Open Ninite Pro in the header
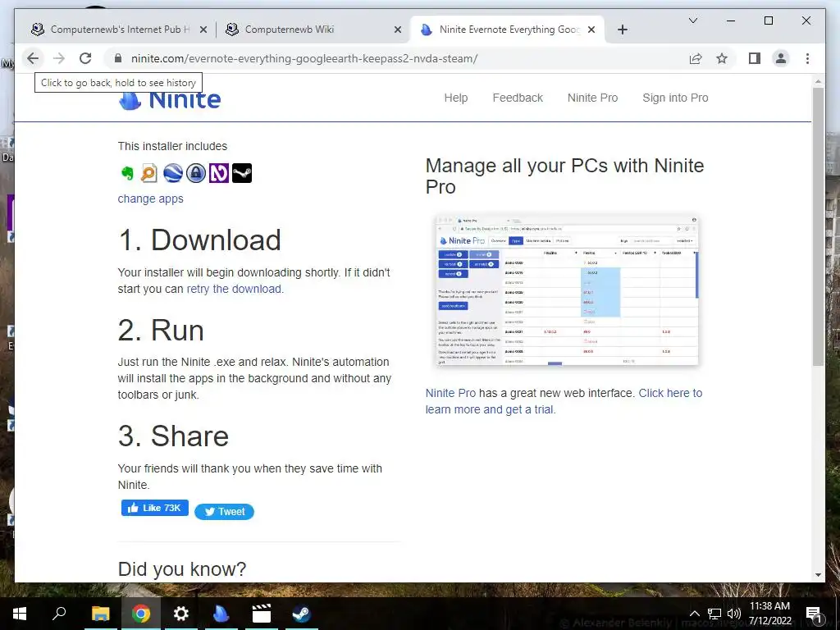 pos(592,98)
